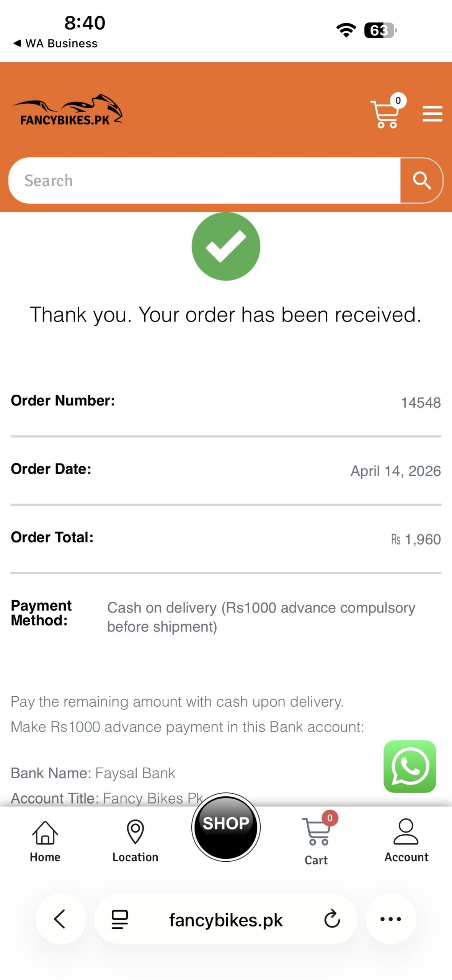Open the hamburger menu

(x=432, y=114)
